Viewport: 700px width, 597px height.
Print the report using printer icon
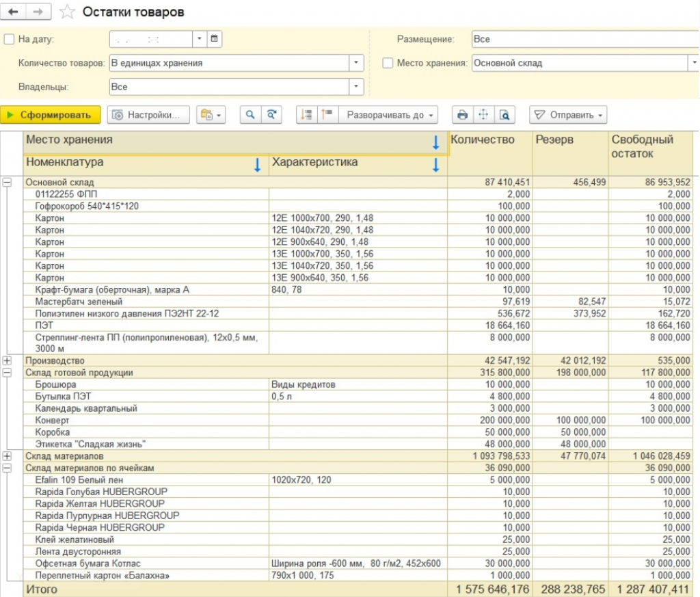(x=463, y=115)
